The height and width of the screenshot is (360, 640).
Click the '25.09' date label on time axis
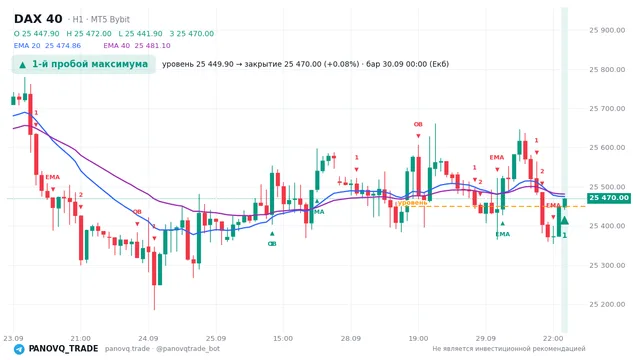tap(216, 338)
